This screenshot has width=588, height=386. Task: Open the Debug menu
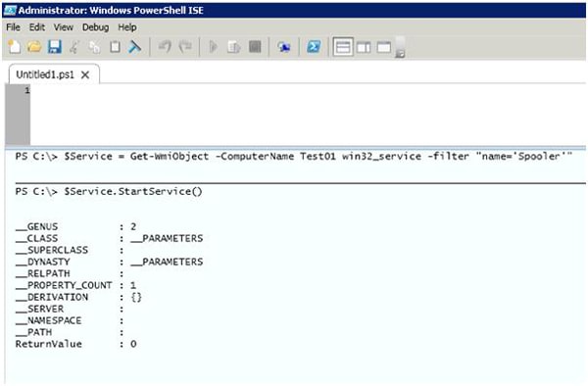click(x=95, y=27)
